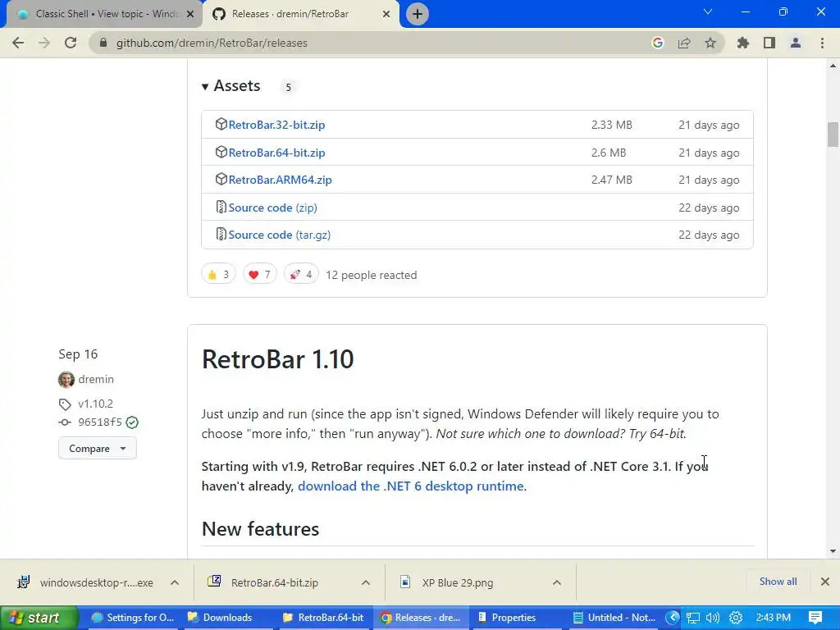Click the page vertical scrollbar thumb
Viewport: 840px width, 630px height.
click(x=833, y=135)
